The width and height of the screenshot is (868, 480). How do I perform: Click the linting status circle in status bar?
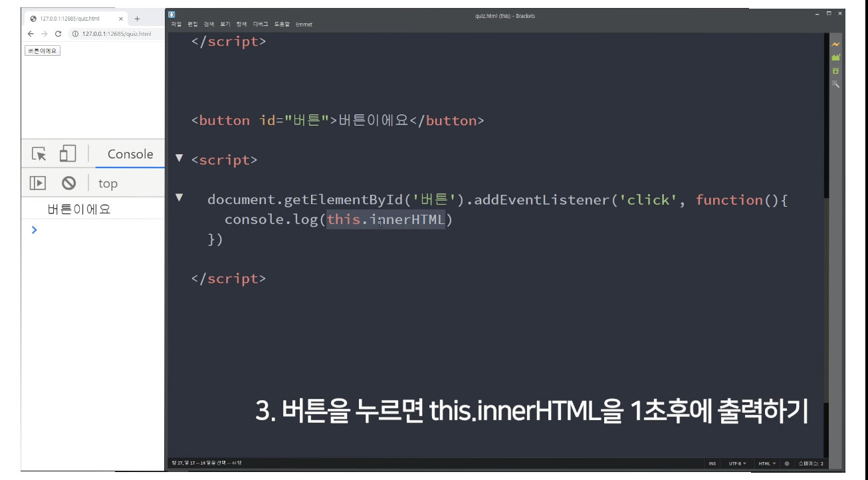[787, 463]
